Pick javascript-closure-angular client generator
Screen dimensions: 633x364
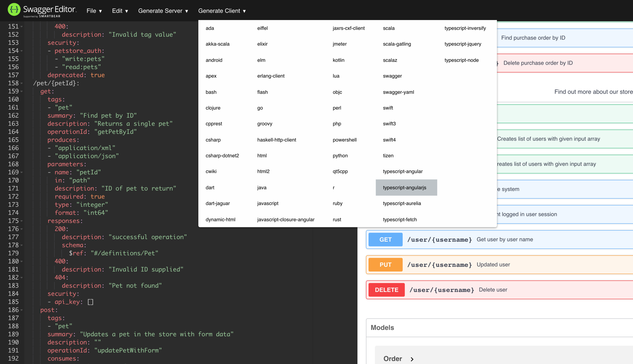click(x=286, y=219)
